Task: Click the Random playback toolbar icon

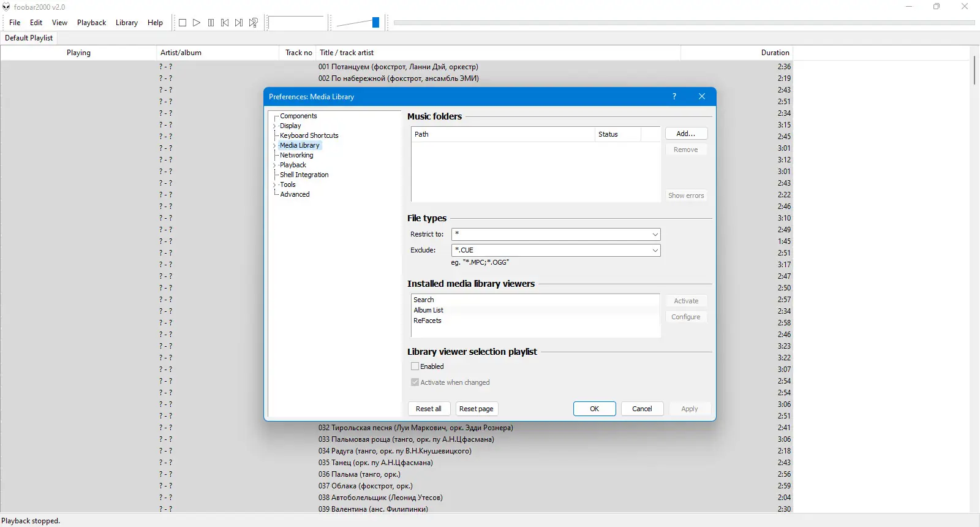Action: [253, 23]
